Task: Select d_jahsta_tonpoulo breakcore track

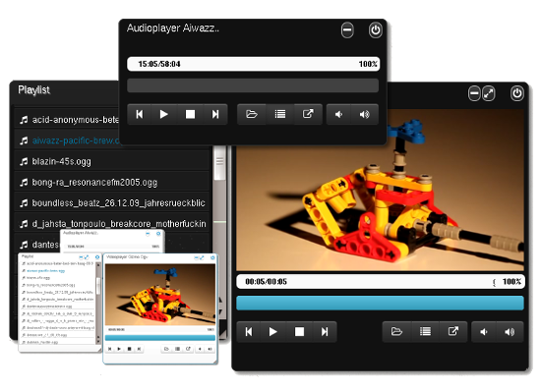Action: coord(112,224)
